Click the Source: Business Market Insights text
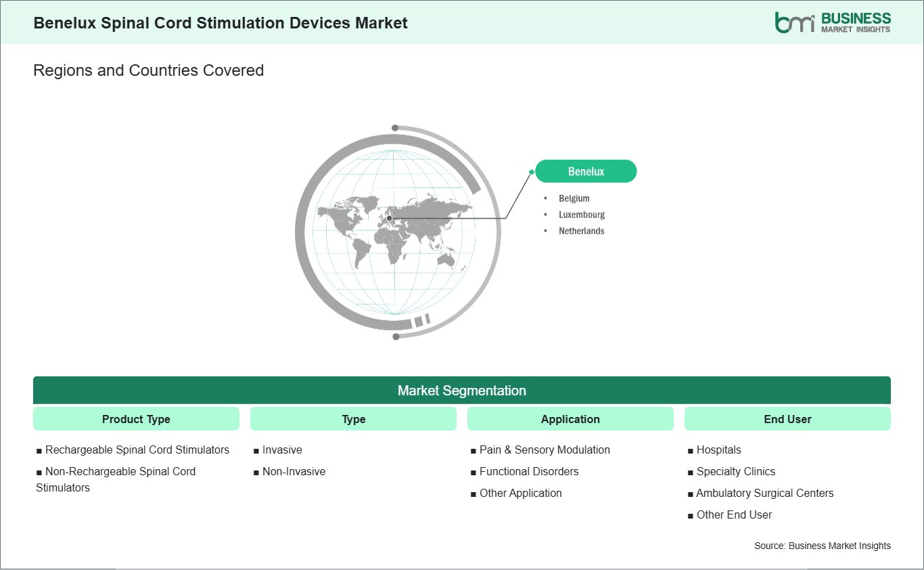This screenshot has height=570, width=924. tap(823, 546)
